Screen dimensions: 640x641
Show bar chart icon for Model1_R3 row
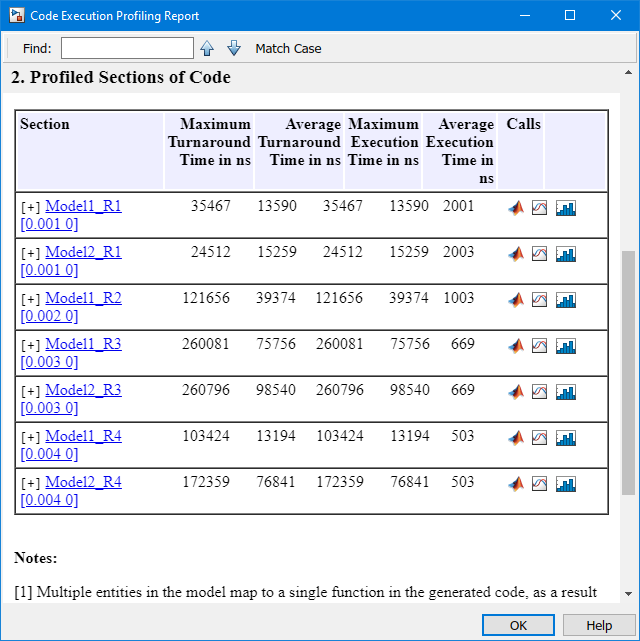pyautogui.click(x=566, y=346)
